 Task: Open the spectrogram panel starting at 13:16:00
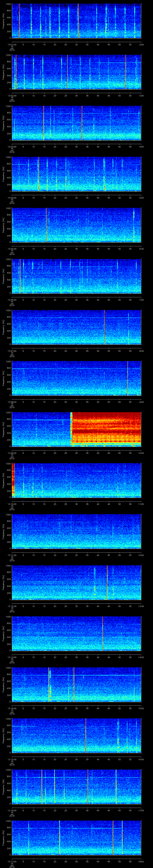click(x=76, y=787)
